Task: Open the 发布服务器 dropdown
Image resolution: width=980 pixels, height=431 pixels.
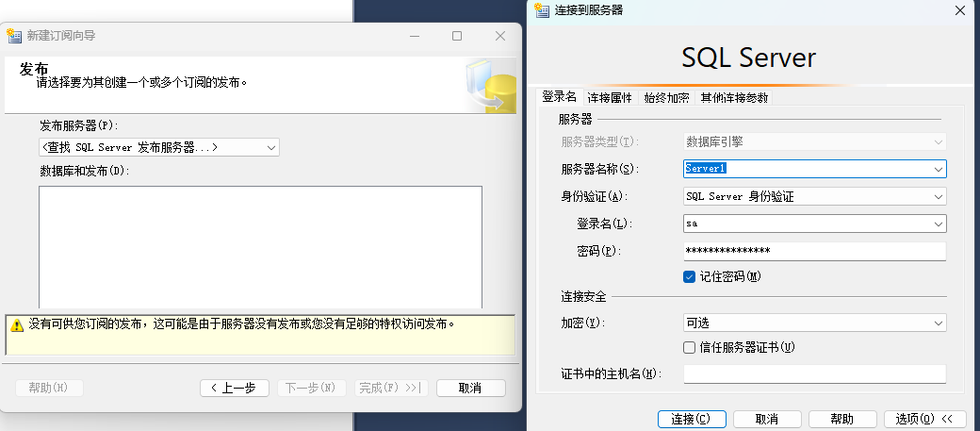Action: [x=158, y=148]
